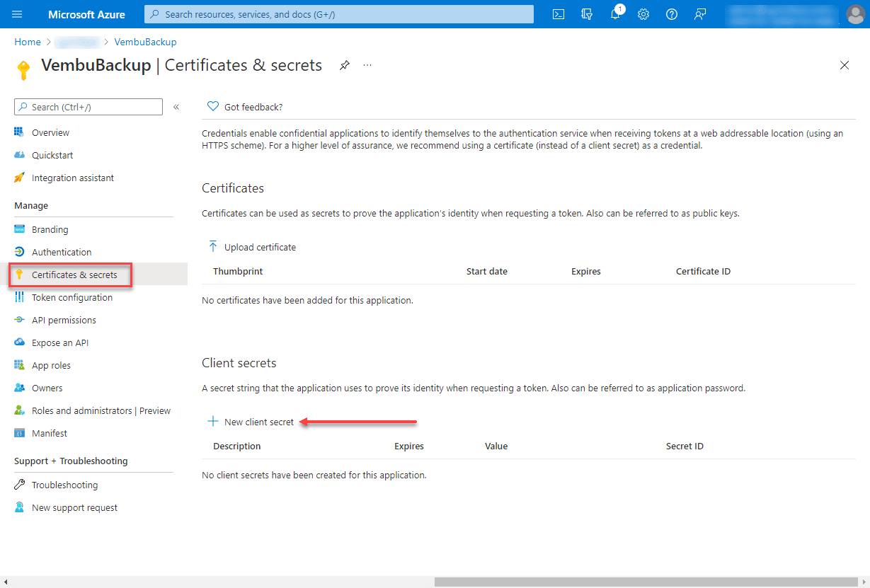Click the feedback icon in top bar

click(x=700, y=14)
